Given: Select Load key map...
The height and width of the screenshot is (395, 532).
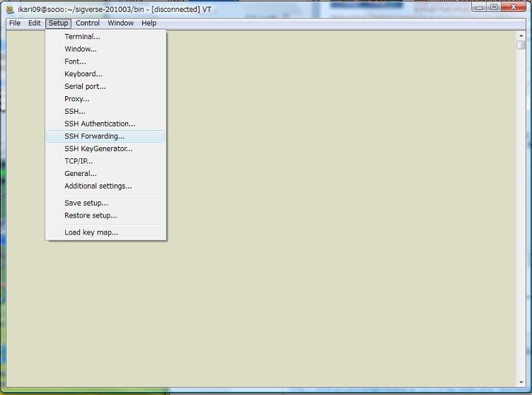Looking at the screenshot, I should click(x=91, y=232).
